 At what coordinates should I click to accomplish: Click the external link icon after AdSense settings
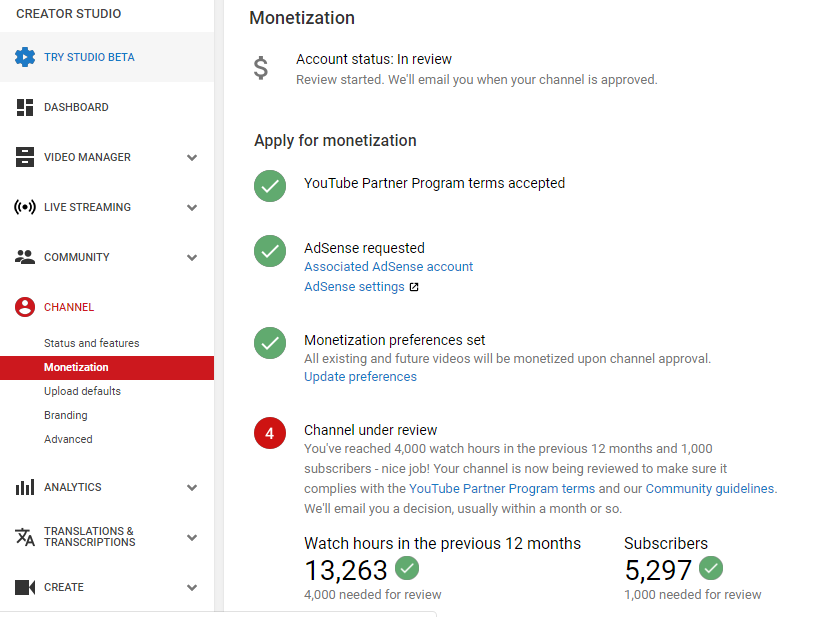[x=414, y=287]
